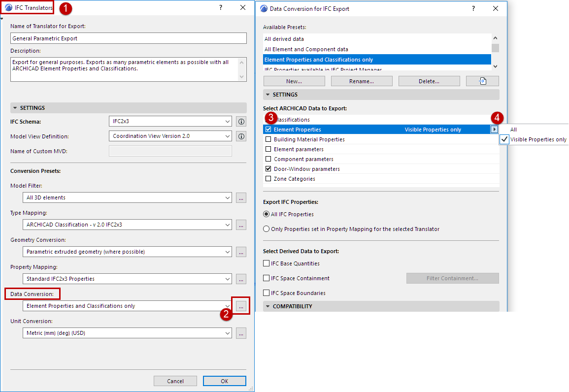Select Only Properties set in Property Mapping
The image size is (569, 392).
[267, 229]
